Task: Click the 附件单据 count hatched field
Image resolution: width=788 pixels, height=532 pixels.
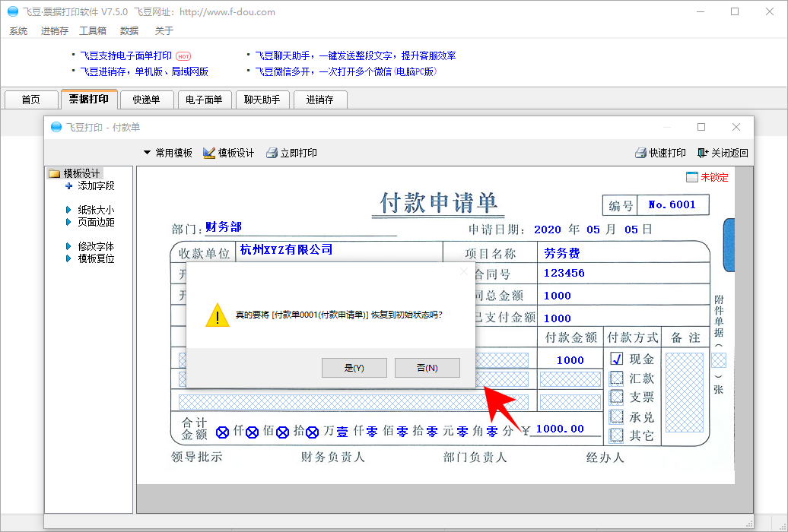Action: pyautogui.click(x=719, y=359)
